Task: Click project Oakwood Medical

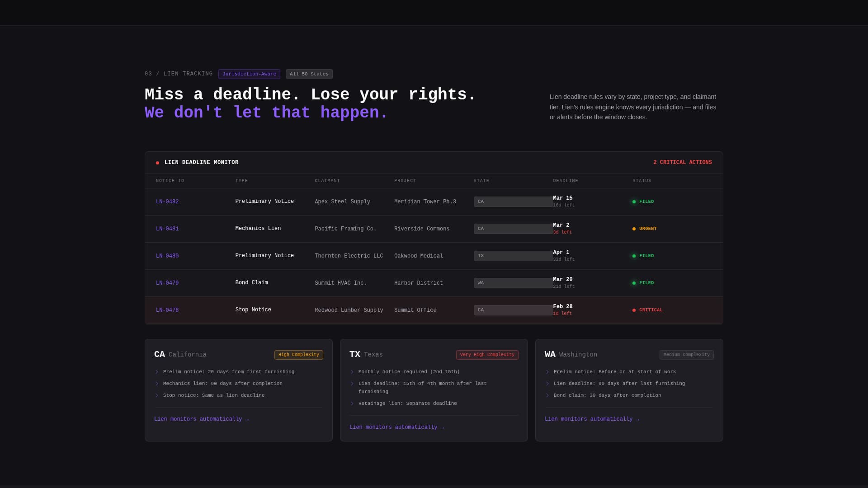Action: (x=419, y=256)
